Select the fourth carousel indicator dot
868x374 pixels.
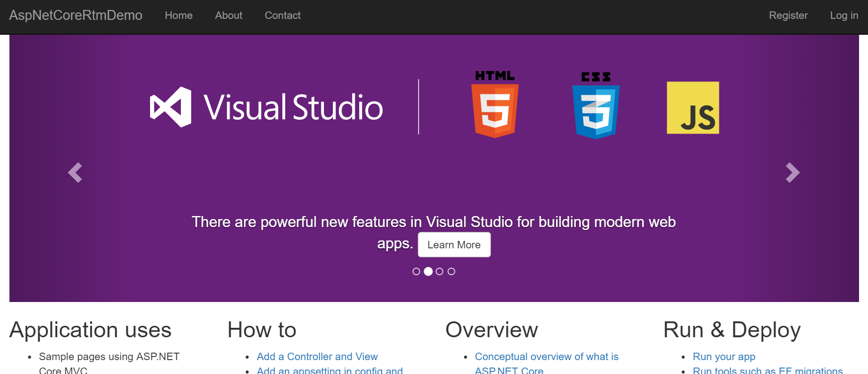pyautogui.click(x=451, y=272)
